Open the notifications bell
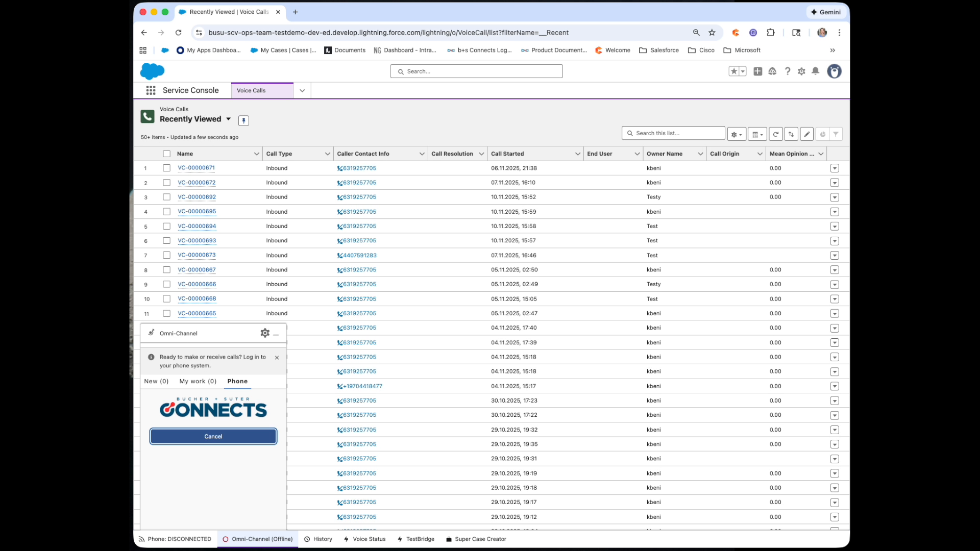The image size is (980, 551). [x=815, y=71]
